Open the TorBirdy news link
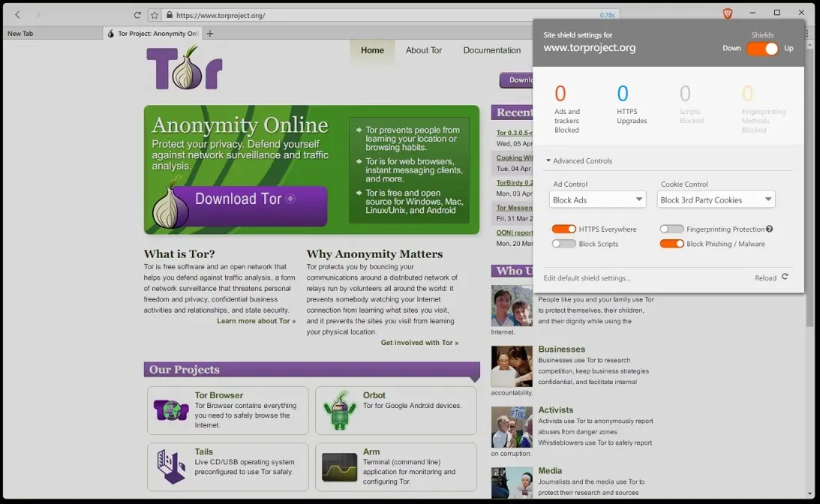Image resolution: width=820 pixels, height=504 pixels. 514,182
